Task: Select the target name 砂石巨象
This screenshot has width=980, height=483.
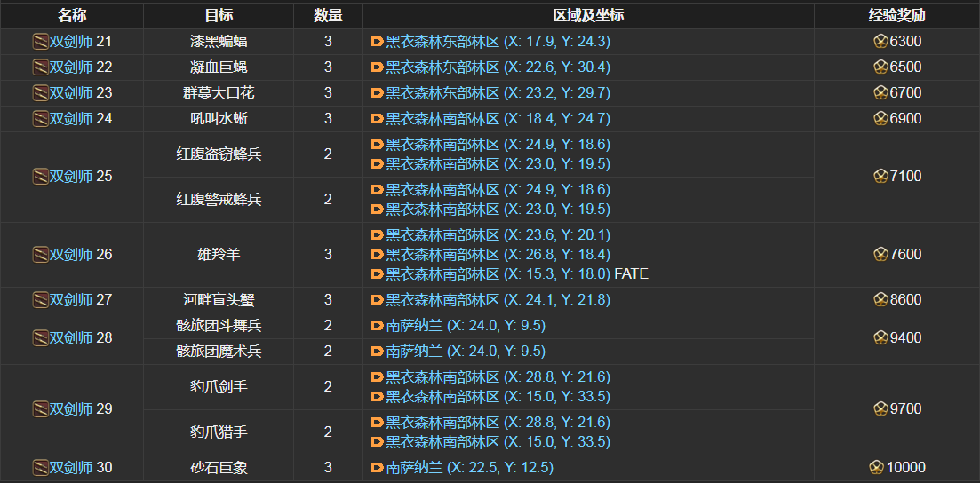Action: [219, 467]
